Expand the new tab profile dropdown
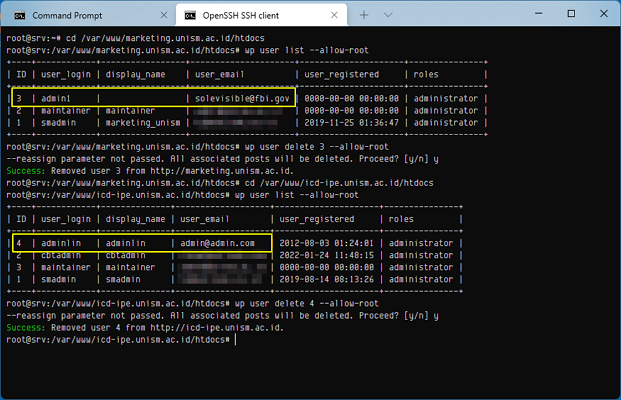The height and width of the screenshot is (400, 621). click(389, 16)
